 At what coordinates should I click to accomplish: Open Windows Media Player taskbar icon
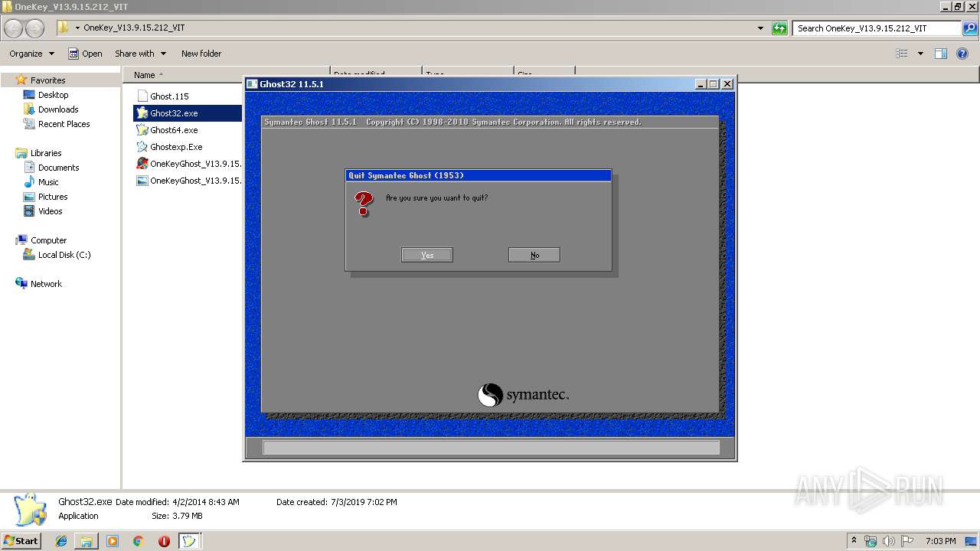(x=113, y=541)
